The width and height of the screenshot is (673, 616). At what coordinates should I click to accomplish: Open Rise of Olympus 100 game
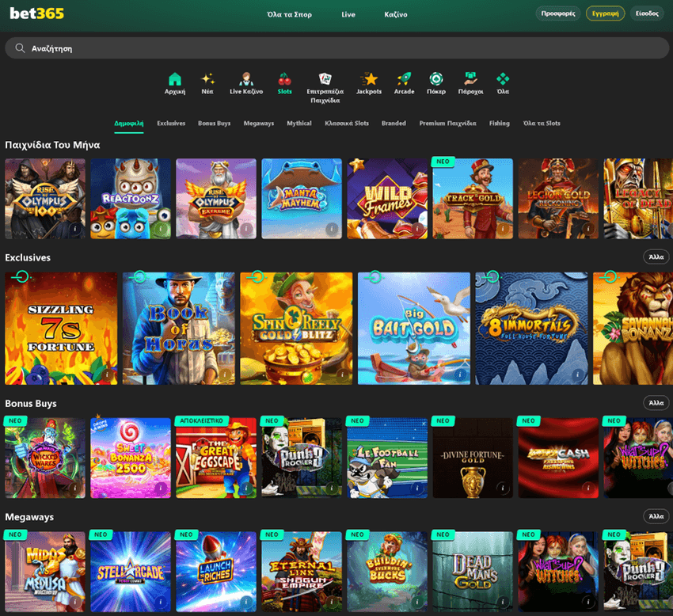45,198
